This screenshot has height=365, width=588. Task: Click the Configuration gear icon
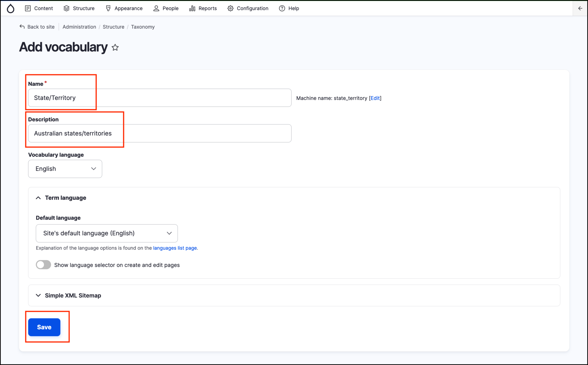pyautogui.click(x=231, y=9)
